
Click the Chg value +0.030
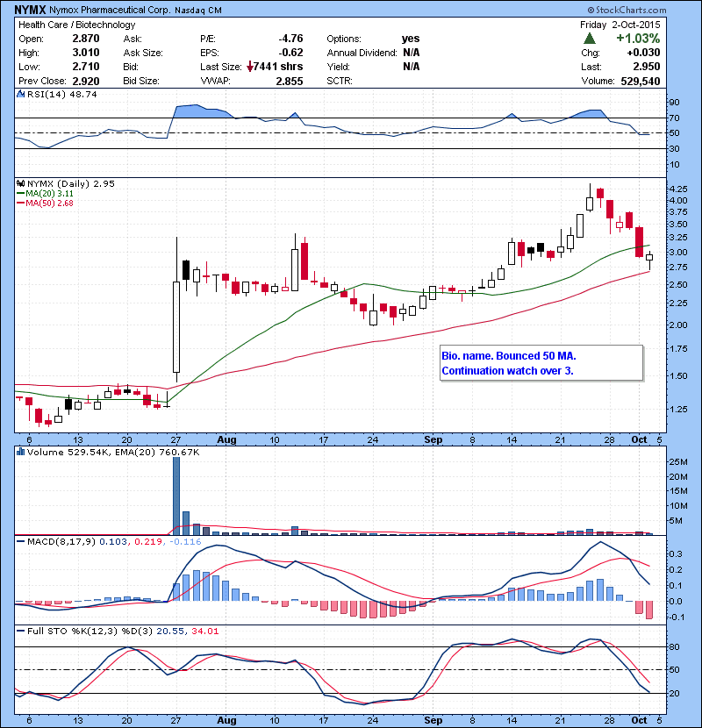click(x=643, y=53)
